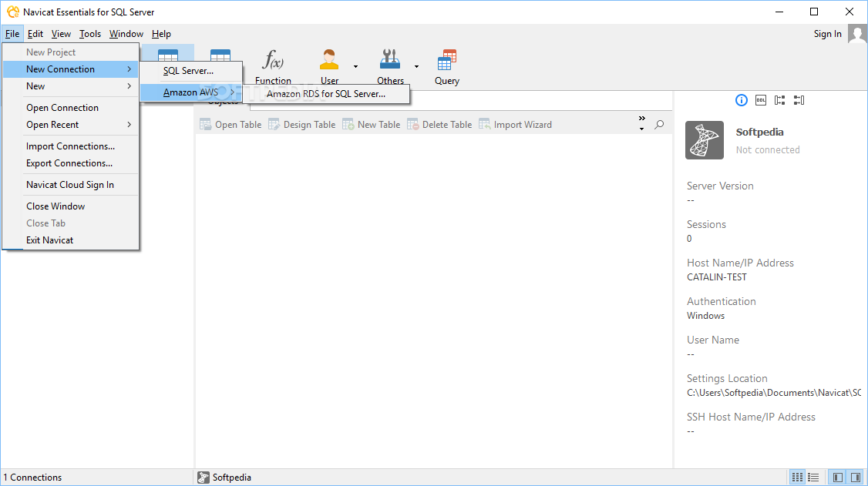Image resolution: width=868 pixels, height=486 pixels.
Task: Click New Table button
Action: [371, 125]
